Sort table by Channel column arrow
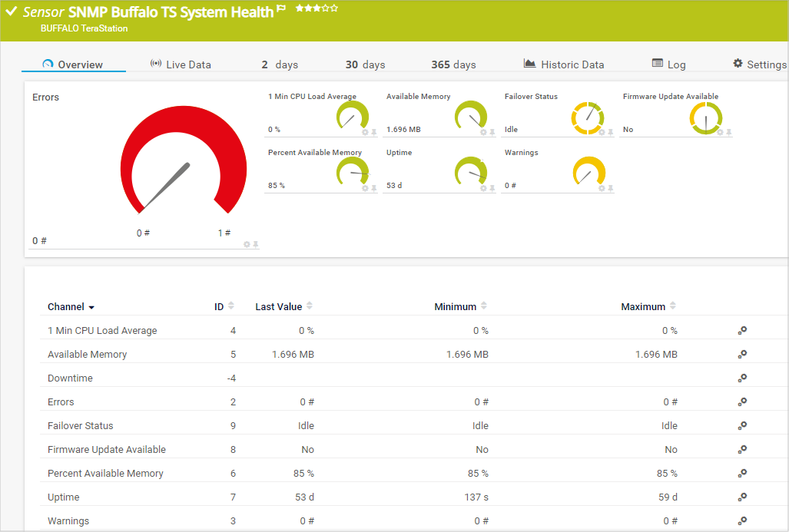Image resolution: width=789 pixels, height=532 pixels. [91, 307]
